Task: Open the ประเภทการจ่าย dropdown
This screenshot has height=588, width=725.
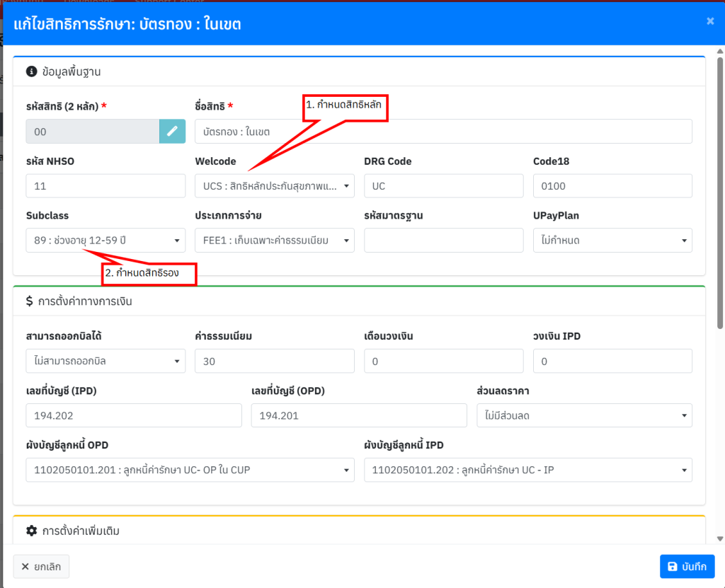Action: click(275, 241)
